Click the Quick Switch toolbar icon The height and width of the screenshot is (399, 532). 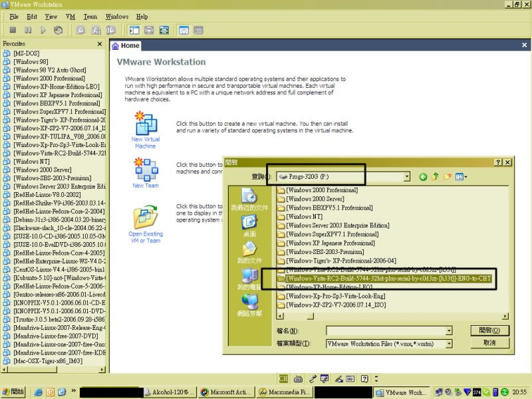click(x=149, y=30)
